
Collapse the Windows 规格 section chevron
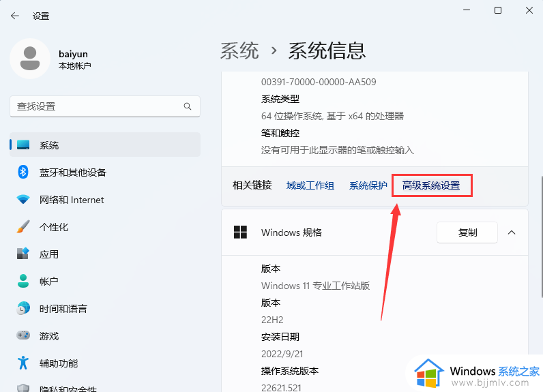coord(512,232)
